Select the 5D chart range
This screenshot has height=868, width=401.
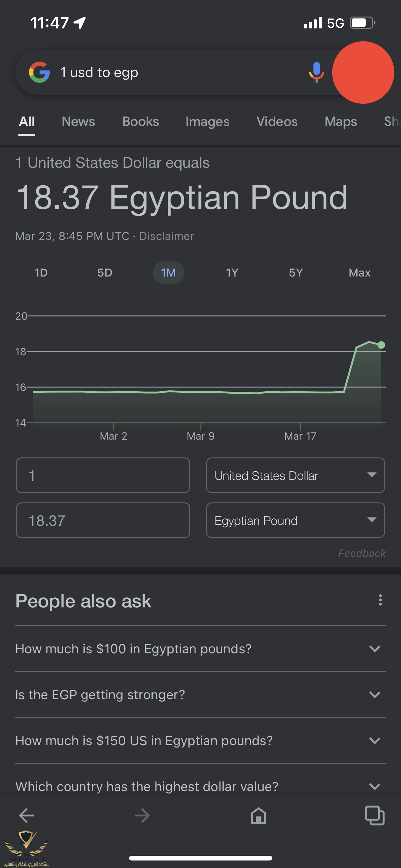tap(105, 272)
